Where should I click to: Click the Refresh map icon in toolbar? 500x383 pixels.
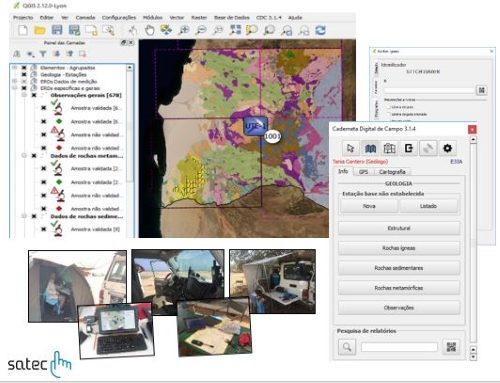click(320, 30)
